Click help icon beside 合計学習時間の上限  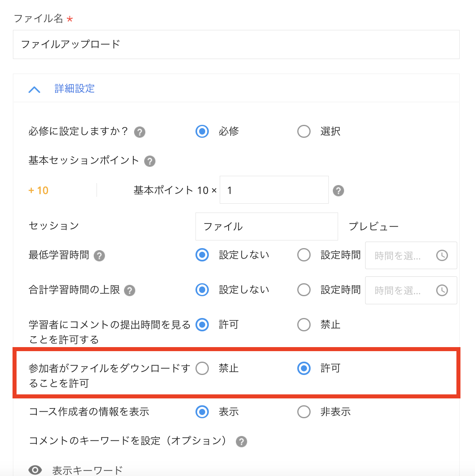[x=130, y=291]
